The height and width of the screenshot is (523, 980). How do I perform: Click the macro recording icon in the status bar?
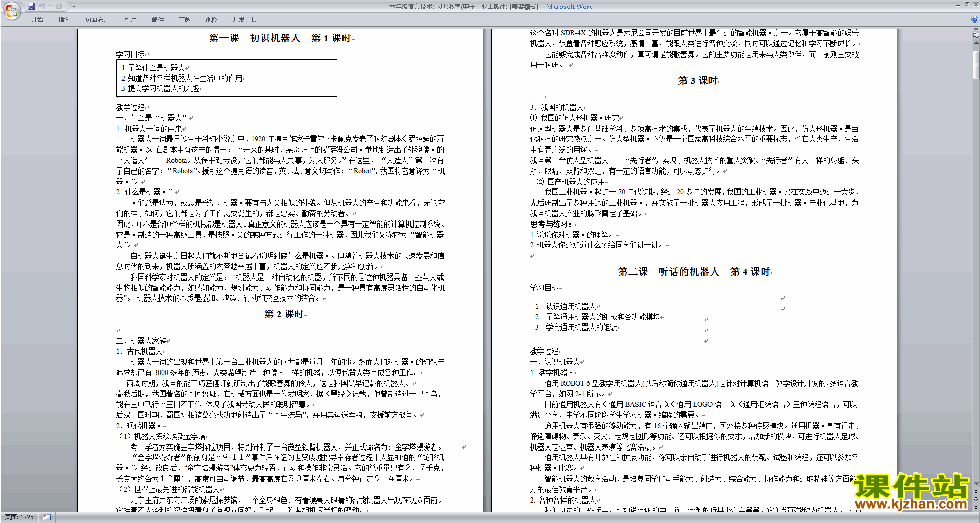(47, 517)
